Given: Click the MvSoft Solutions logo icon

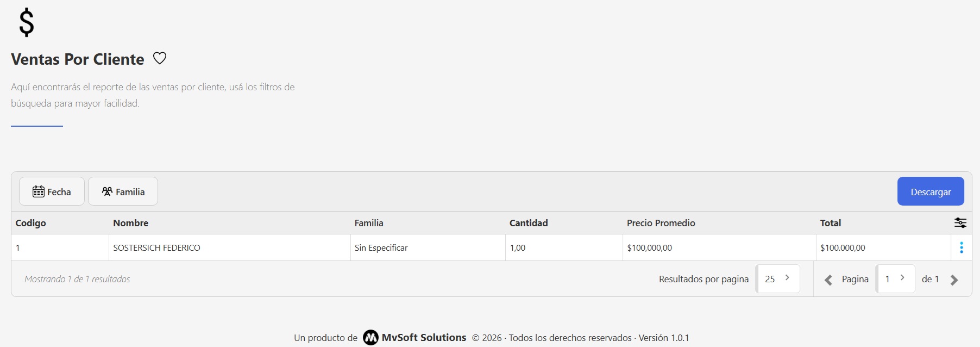Looking at the screenshot, I should 370,338.
